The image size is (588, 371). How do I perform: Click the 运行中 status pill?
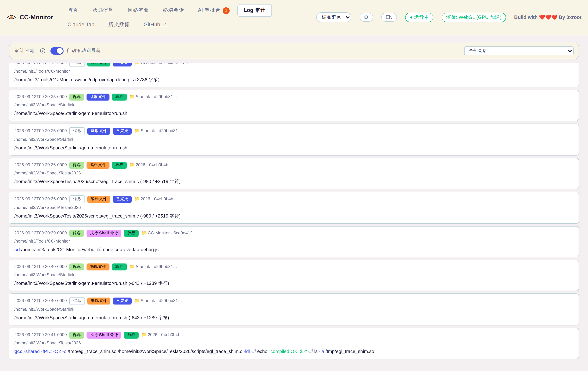(419, 17)
